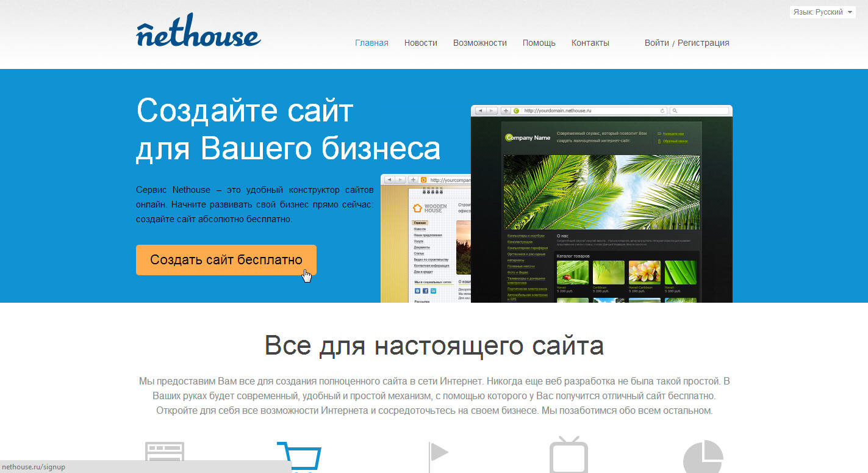Click the yourdomain.nethouse.ru address bar in the mockup

(589, 110)
